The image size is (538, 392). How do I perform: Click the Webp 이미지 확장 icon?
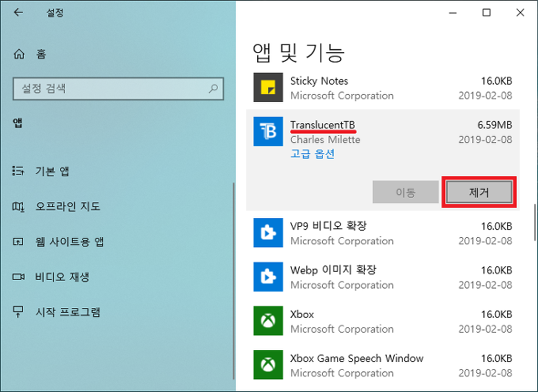coord(268,277)
